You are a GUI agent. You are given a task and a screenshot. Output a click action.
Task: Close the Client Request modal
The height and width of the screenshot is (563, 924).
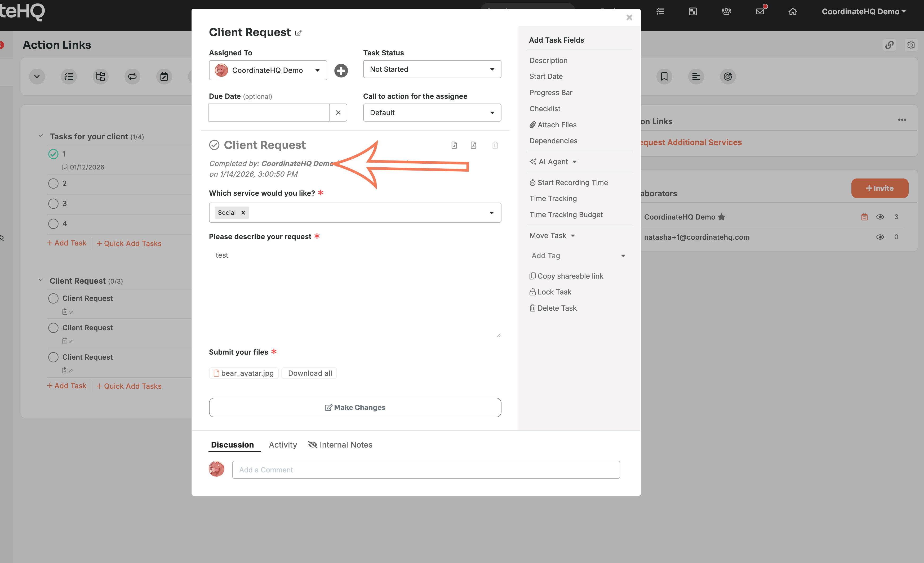[x=629, y=17]
